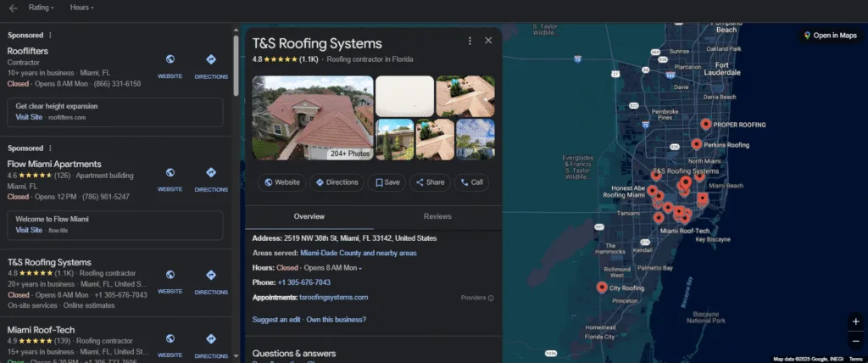Save T&S Roofing Systems
This screenshot has width=868, height=363.
point(387,182)
